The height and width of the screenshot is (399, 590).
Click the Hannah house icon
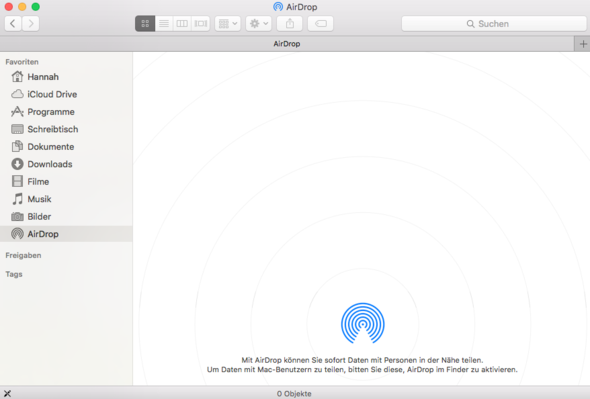tap(17, 76)
